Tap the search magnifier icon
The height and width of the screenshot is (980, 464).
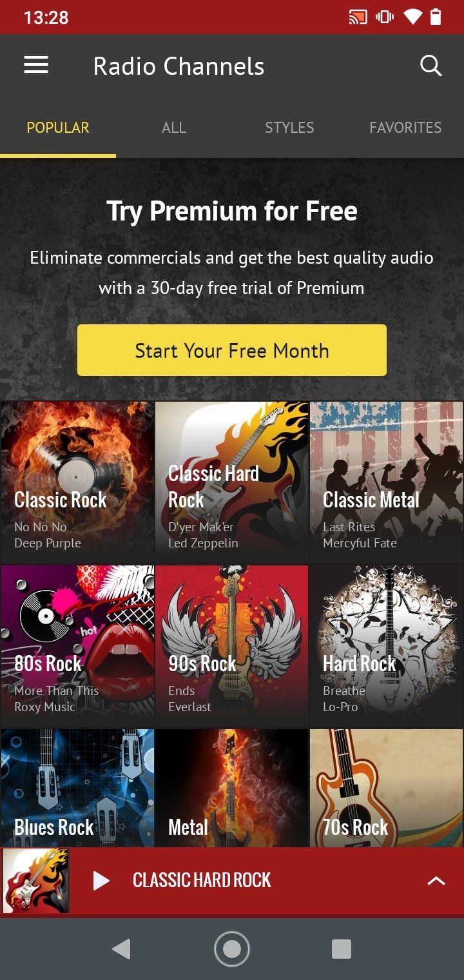click(430, 65)
